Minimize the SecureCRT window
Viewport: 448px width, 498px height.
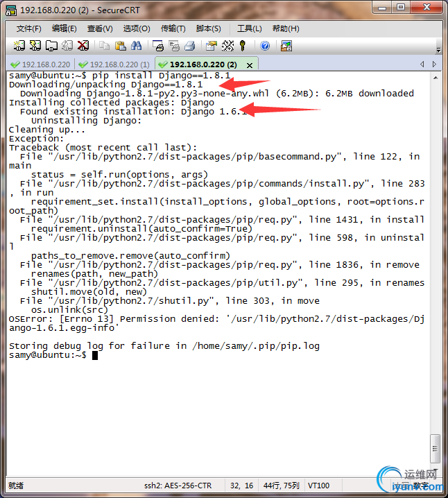point(382,8)
